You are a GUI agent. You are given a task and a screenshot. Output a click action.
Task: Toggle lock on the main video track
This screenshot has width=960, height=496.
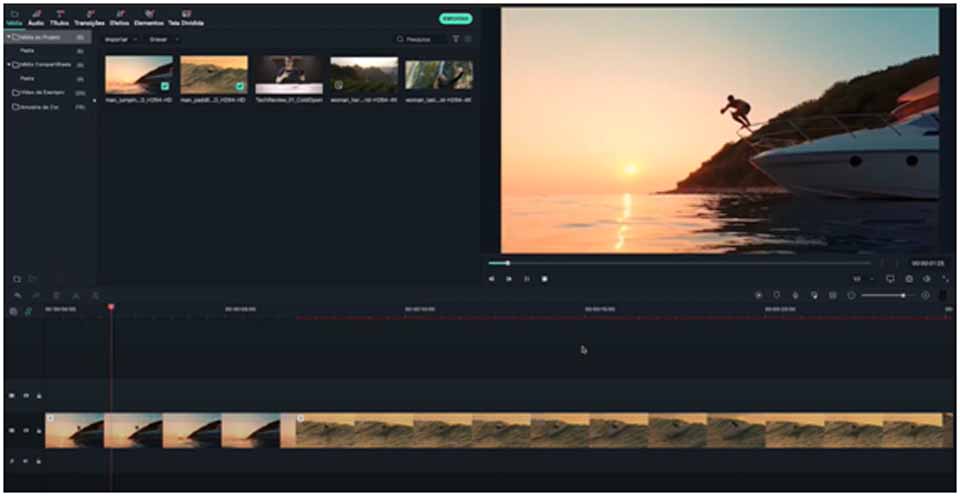(38, 430)
